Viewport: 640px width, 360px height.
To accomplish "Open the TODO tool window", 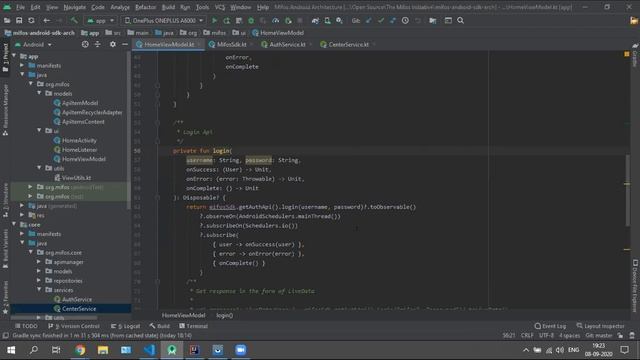I will [26, 326].
